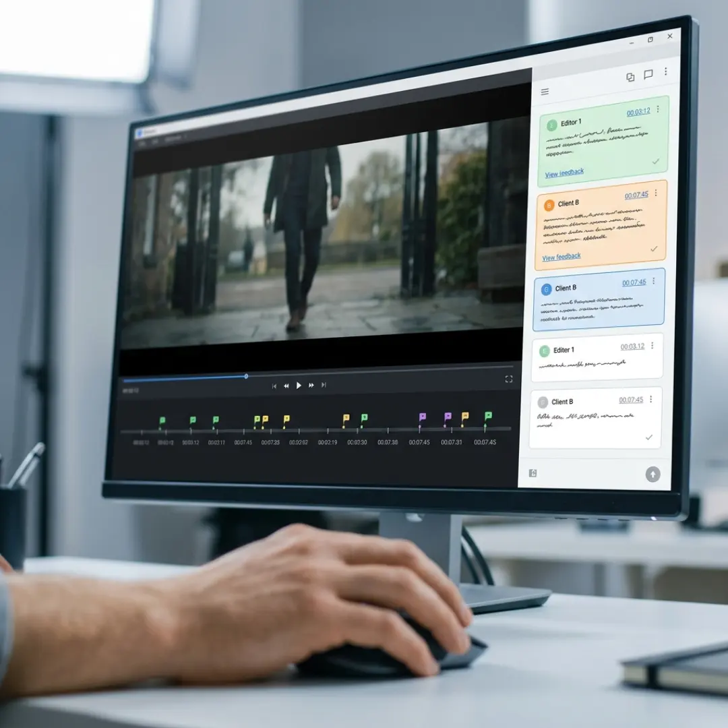This screenshot has height=728, width=728.
Task: Click the current time readout under the progress bar
Action: coord(131,391)
